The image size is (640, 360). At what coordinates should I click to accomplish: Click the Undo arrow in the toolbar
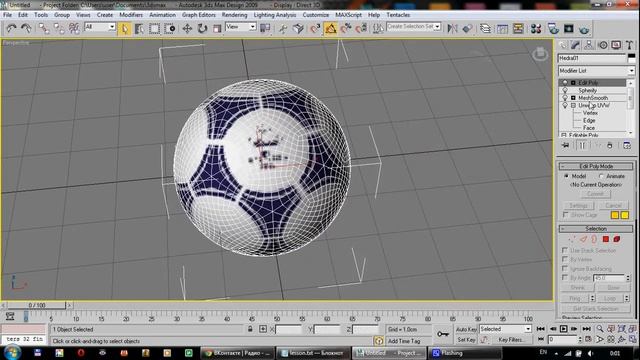tap(11, 28)
